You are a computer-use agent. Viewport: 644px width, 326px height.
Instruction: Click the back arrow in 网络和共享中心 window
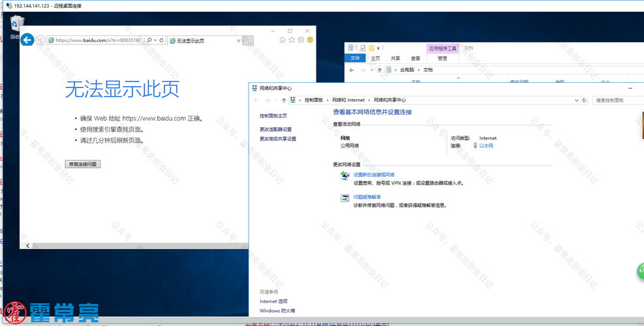[x=256, y=100]
